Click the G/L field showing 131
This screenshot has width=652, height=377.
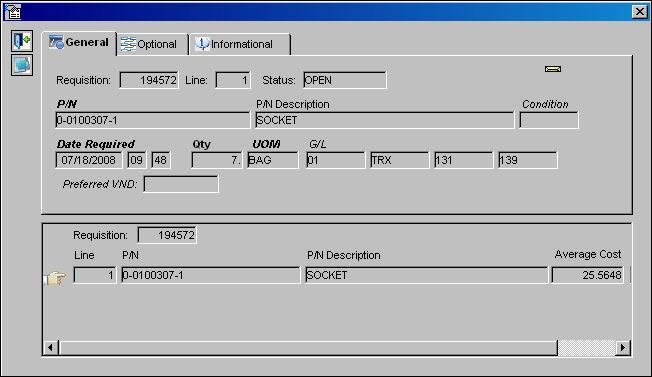(464, 160)
